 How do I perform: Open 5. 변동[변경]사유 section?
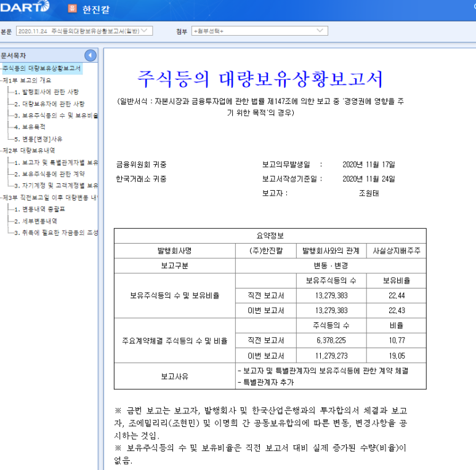coord(38,139)
